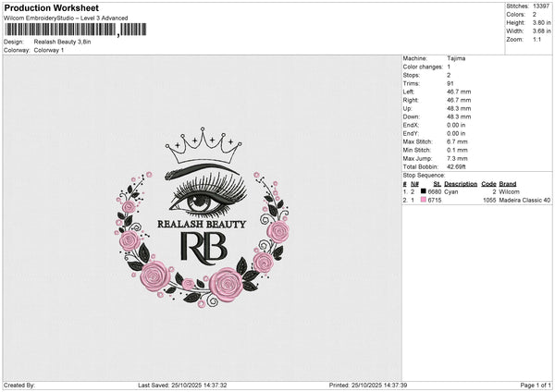The height and width of the screenshot is (392, 555).
Task: Click the Max Stitch value '6.7 mm'
Action: point(457,141)
